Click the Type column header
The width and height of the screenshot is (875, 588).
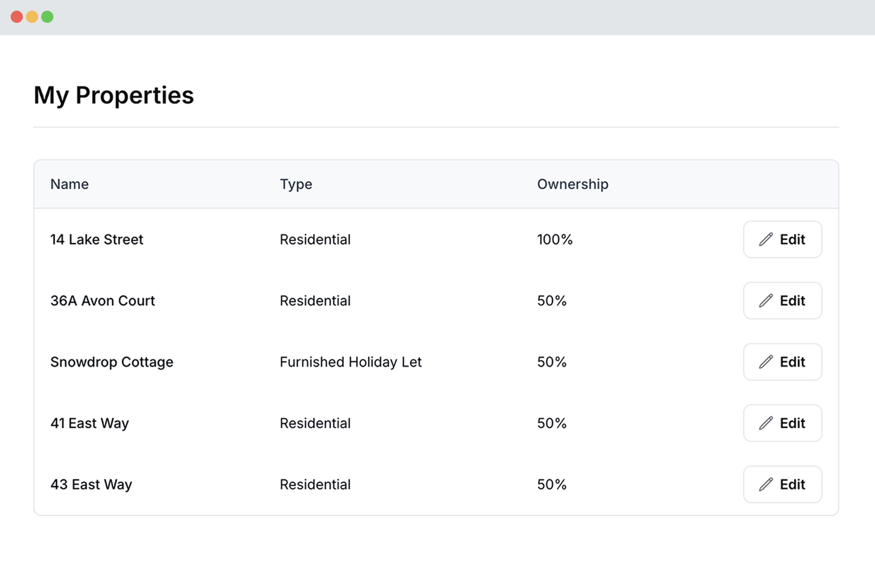(296, 184)
